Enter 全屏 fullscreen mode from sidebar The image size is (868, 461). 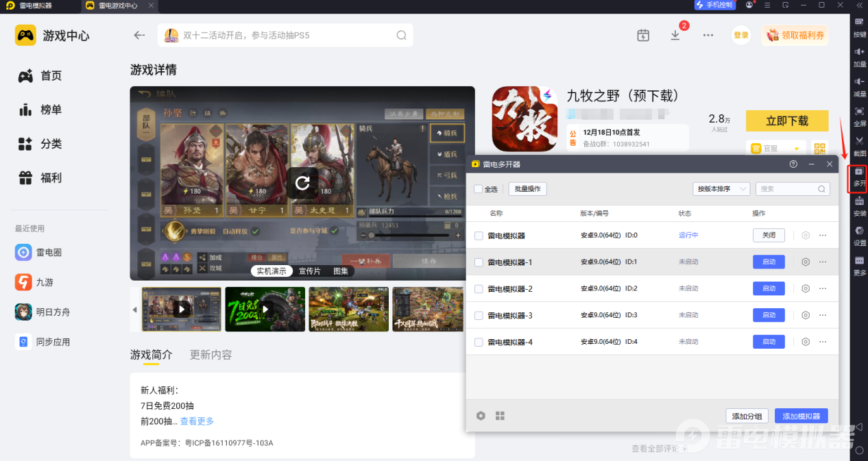point(859,116)
